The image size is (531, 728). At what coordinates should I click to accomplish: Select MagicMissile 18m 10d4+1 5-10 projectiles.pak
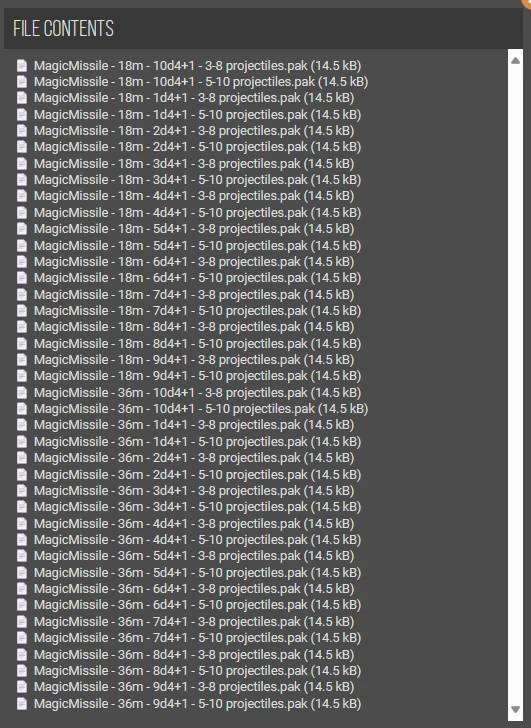click(x=201, y=82)
